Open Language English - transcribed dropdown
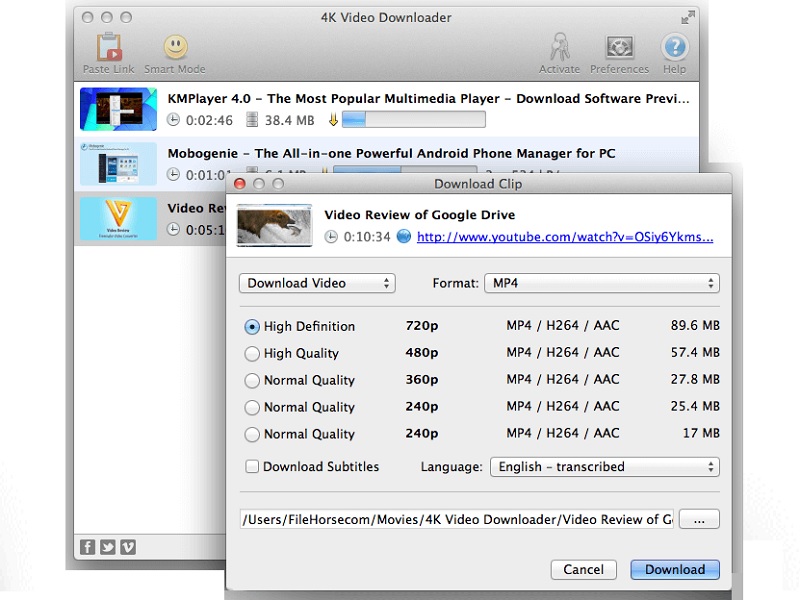 (605, 467)
